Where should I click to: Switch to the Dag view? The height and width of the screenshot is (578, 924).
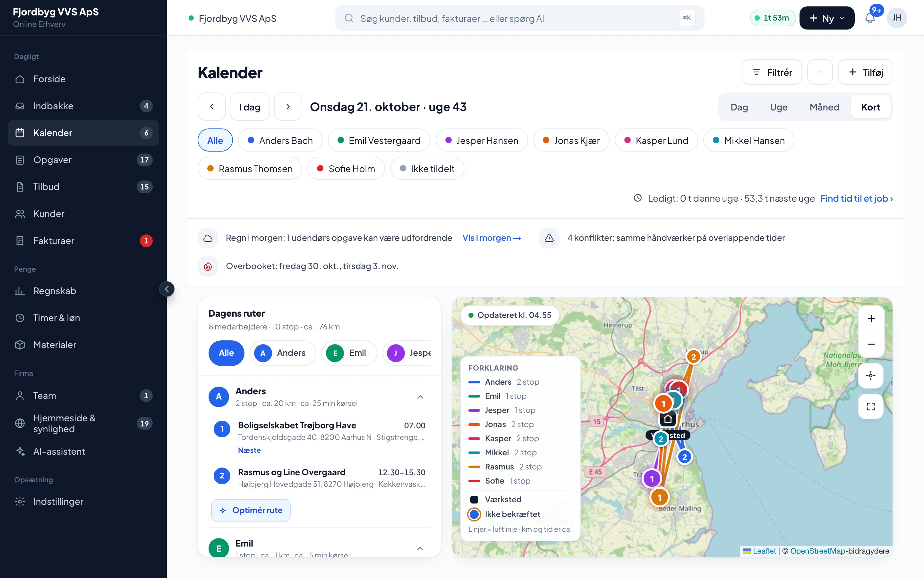click(739, 107)
